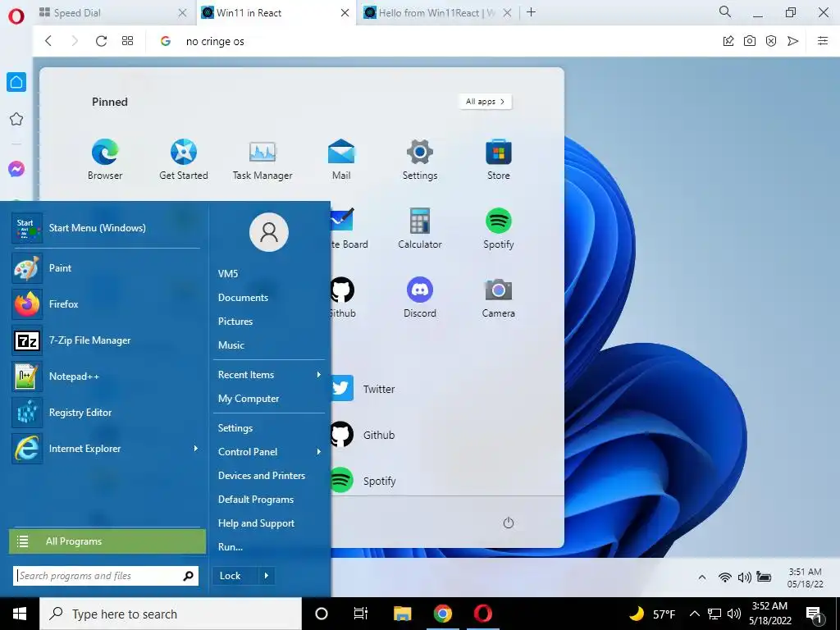Open Task View on the taskbar

361,614
